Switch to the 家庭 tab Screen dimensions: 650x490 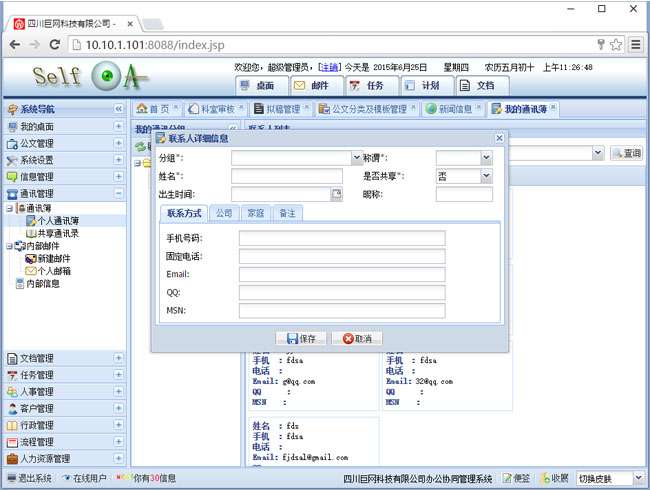tap(255, 213)
